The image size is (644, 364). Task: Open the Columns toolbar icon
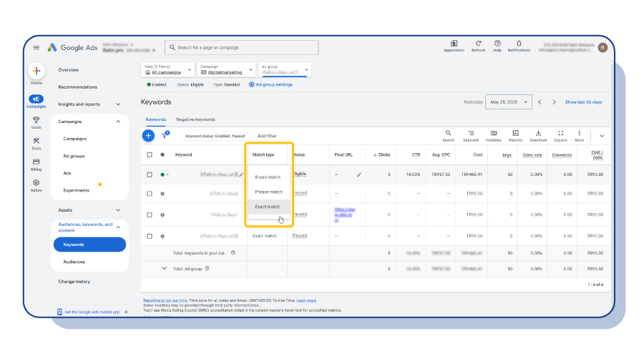(x=493, y=133)
